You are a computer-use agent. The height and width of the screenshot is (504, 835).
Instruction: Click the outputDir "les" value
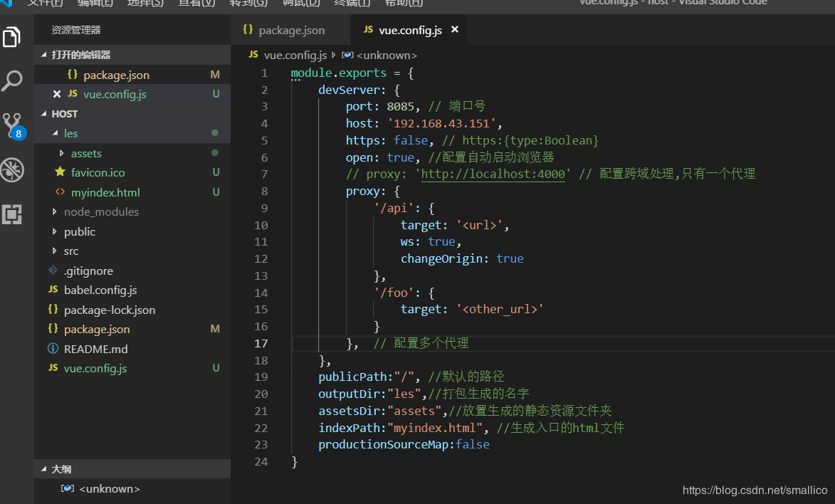tap(404, 394)
